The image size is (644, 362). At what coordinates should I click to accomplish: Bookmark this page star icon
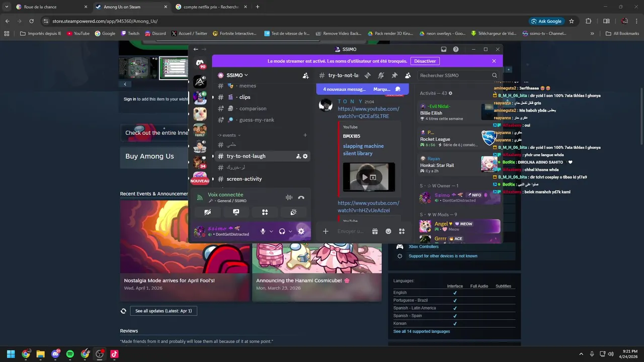[572, 21]
